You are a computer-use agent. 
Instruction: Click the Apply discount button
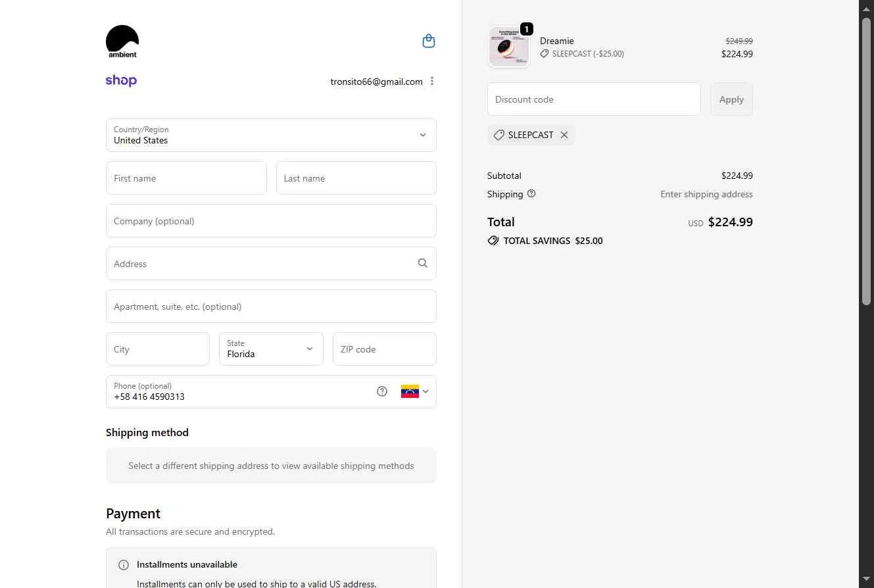731,99
